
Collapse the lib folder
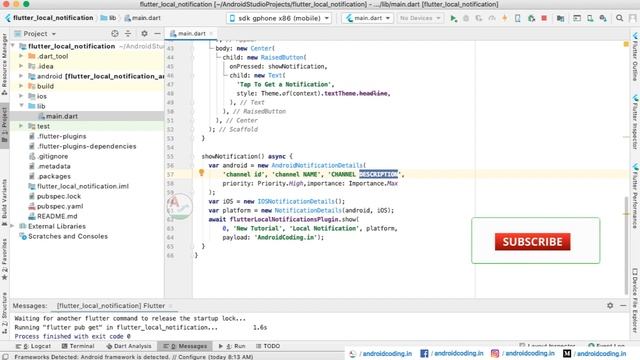coord(21,106)
